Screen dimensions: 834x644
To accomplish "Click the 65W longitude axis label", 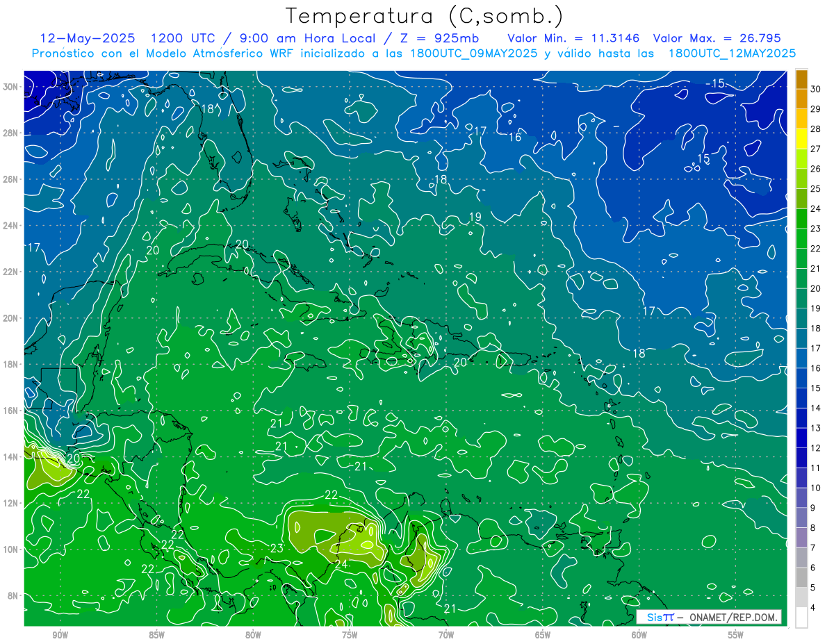I will click(x=543, y=635).
